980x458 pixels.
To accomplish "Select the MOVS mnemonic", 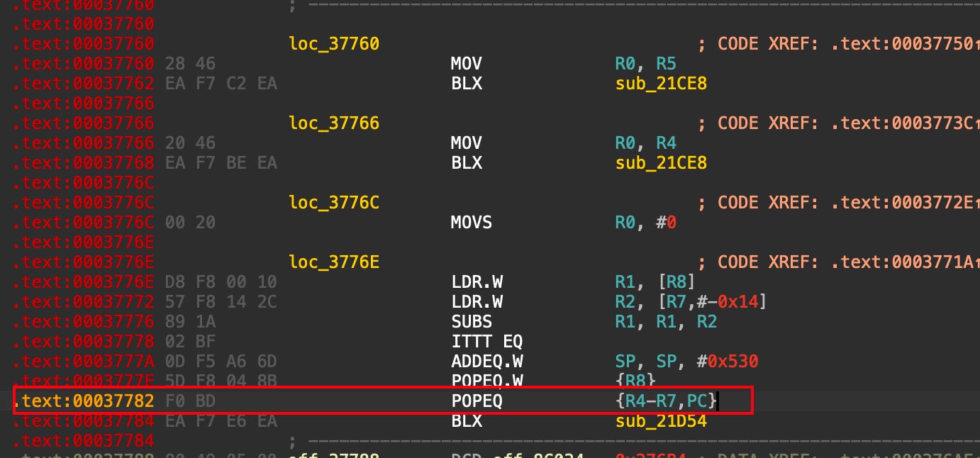I will (x=471, y=223).
